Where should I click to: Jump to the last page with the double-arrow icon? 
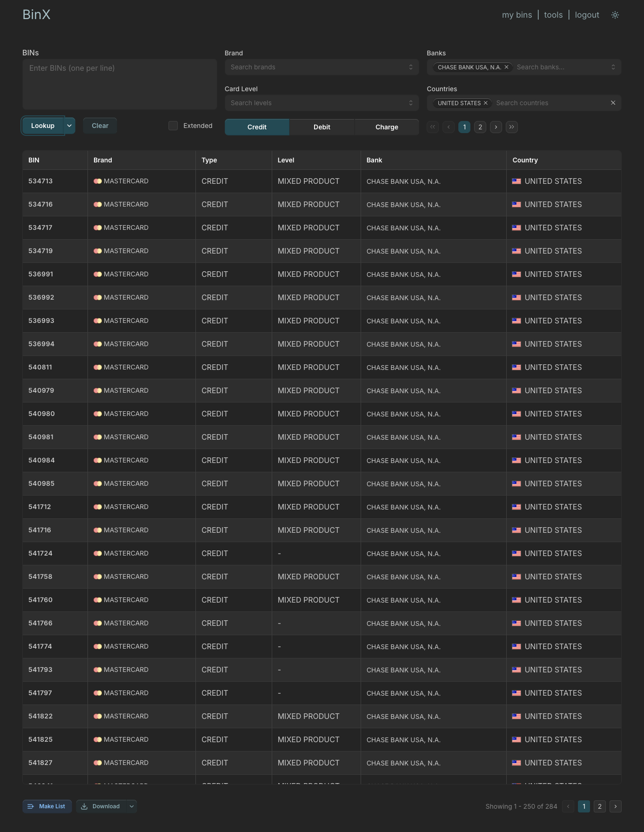[x=511, y=127]
